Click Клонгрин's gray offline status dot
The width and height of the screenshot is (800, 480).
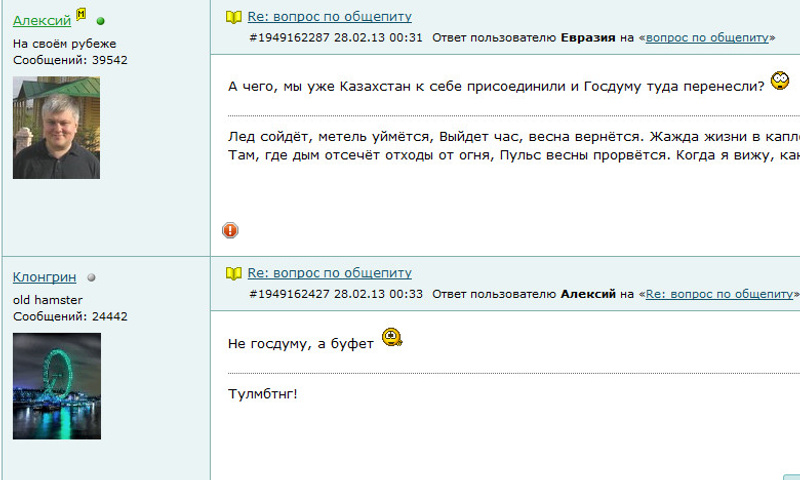click(x=91, y=277)
